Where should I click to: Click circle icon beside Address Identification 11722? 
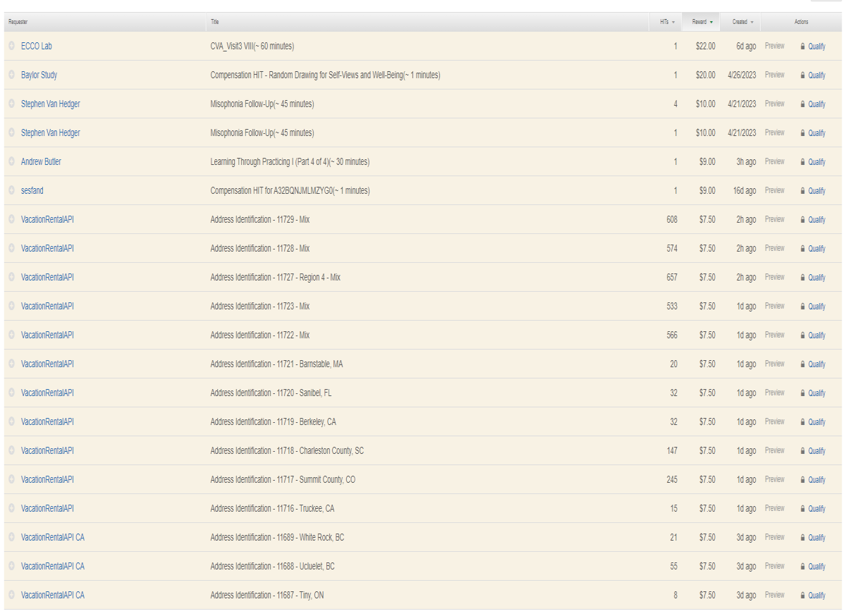pyautogui.click(x=11, y=335)
